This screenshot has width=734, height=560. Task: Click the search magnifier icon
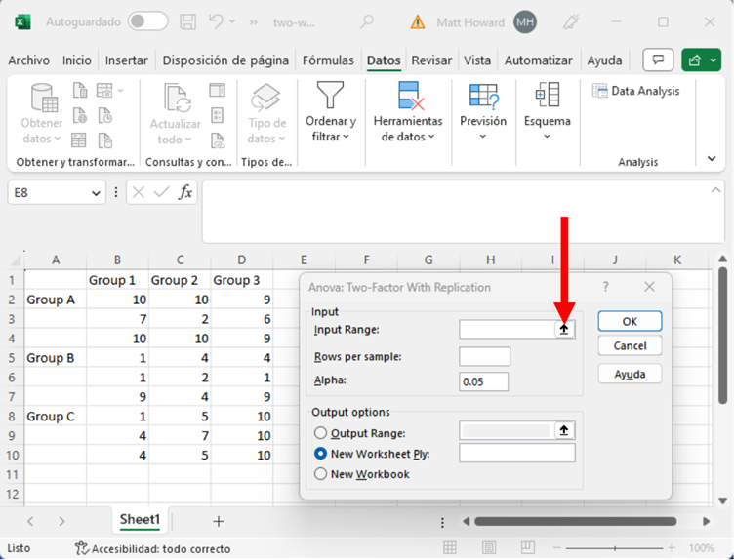pyautogui.click(x=367, y=21)
